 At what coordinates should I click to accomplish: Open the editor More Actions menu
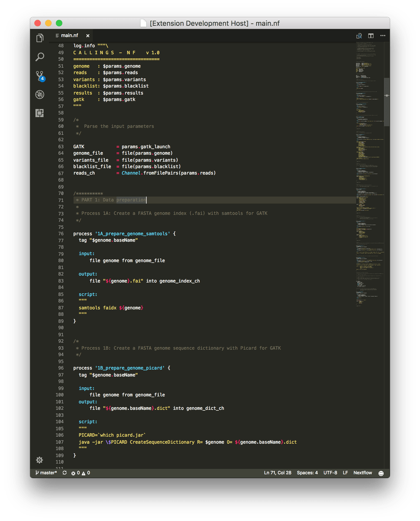pyautogui.click(x=383, y=36)
